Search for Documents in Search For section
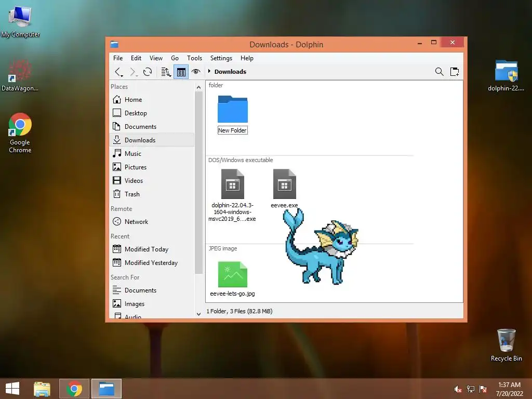The width and height of the screenshot is (532, 399). click(x=152, y=290)
